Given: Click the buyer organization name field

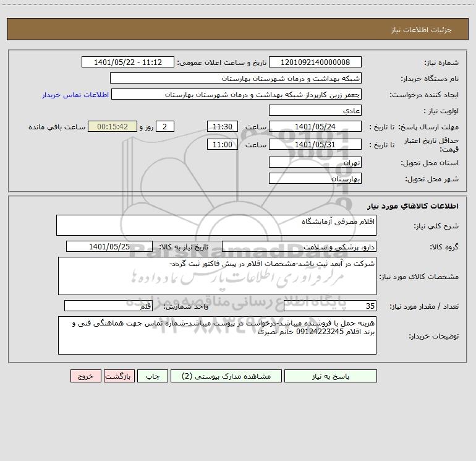Looking at the screenshot, I should point(236,79).
